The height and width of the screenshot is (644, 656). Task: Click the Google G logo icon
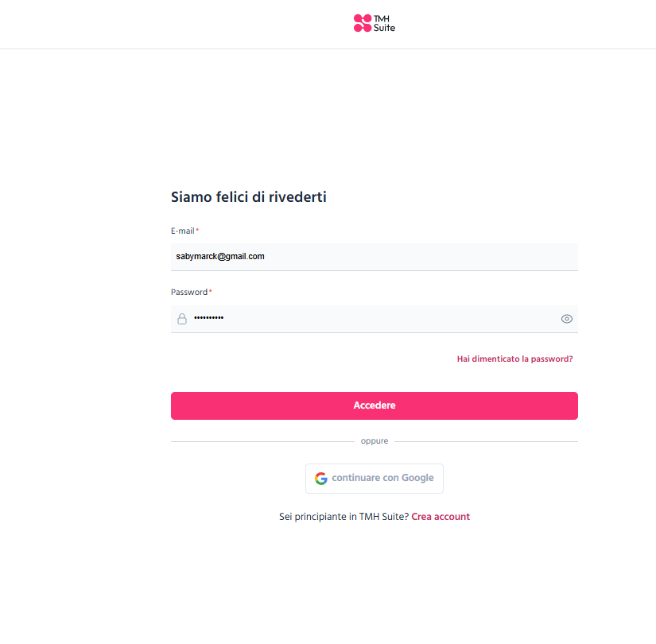coord(321,479)
